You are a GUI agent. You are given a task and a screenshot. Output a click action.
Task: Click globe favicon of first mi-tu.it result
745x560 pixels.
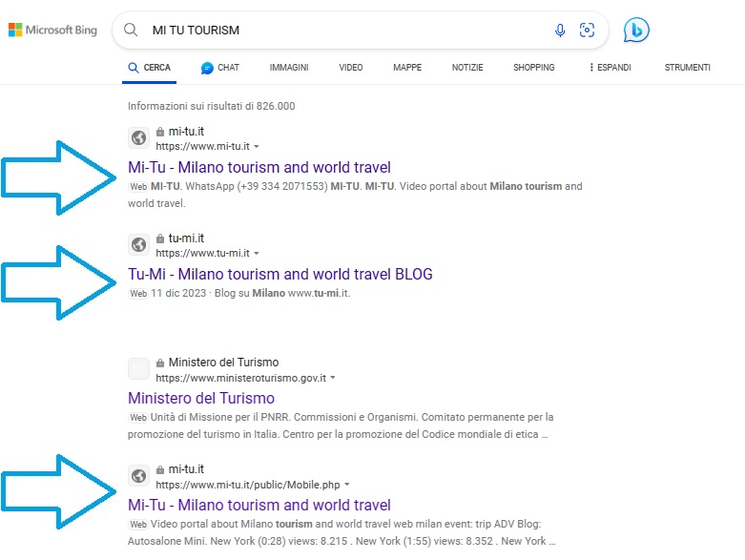tap(138, 138)
